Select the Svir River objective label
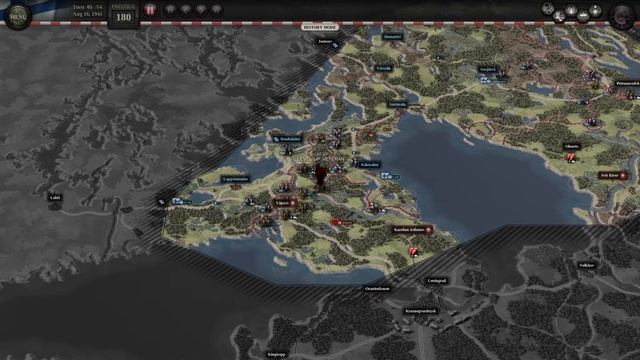The width and height of the screenshot is (640, 360). click(613, 176)
